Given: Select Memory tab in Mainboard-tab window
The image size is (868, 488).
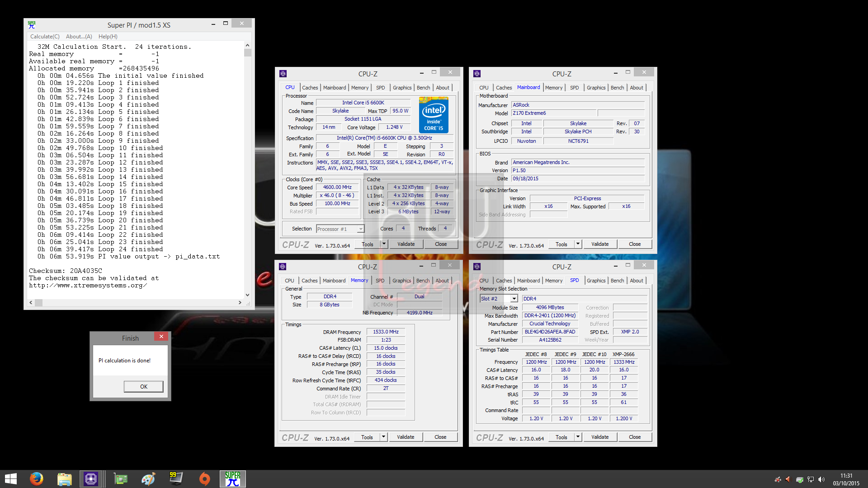Looking at the screenshot, I should 554,88.
